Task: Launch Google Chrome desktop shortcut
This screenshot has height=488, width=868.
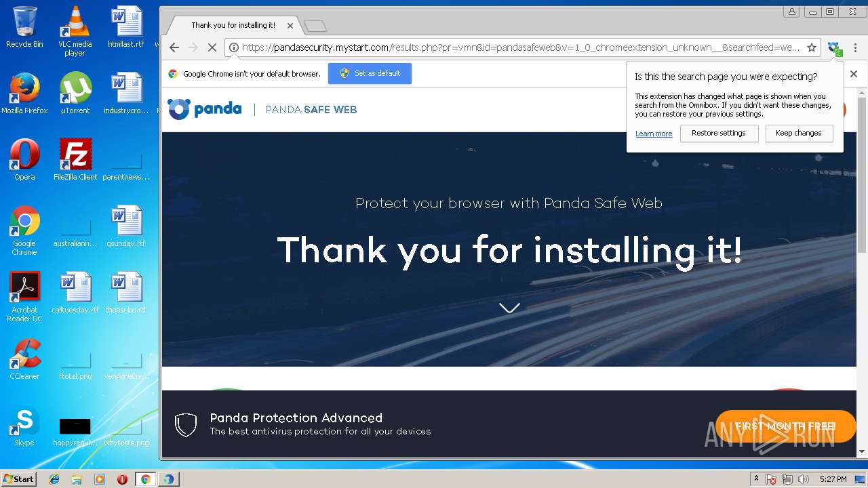Action: [24, 230]
